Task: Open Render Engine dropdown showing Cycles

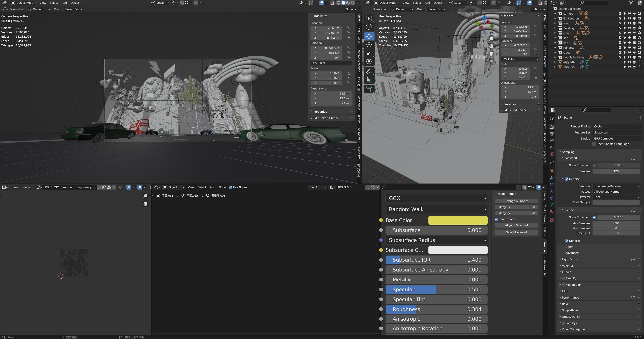Action: [x=617, y=126]
